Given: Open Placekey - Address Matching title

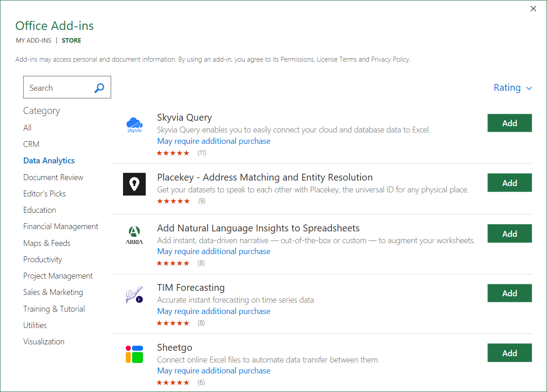Looking at the screenshot, I should point(265,177).
